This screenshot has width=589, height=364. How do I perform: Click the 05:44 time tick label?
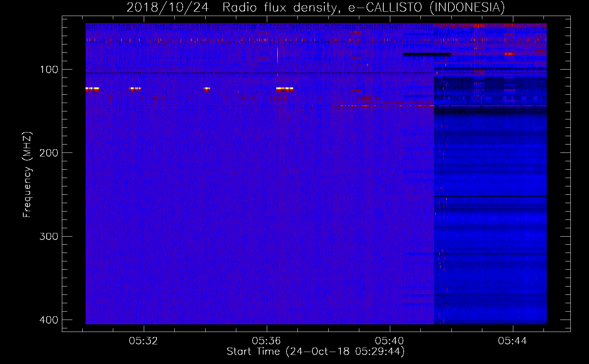513,341
